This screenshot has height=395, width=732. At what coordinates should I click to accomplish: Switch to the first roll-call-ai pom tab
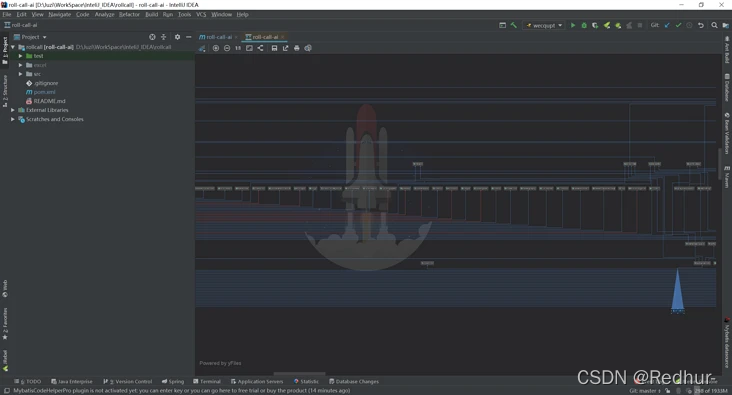(218, 37)
